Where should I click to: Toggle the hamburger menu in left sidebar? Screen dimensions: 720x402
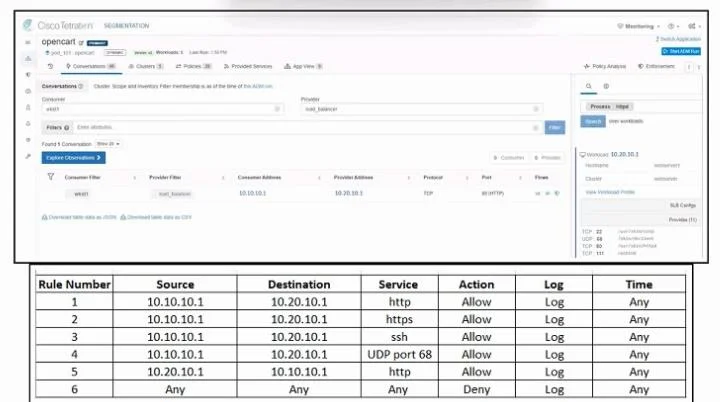[28, 42]
